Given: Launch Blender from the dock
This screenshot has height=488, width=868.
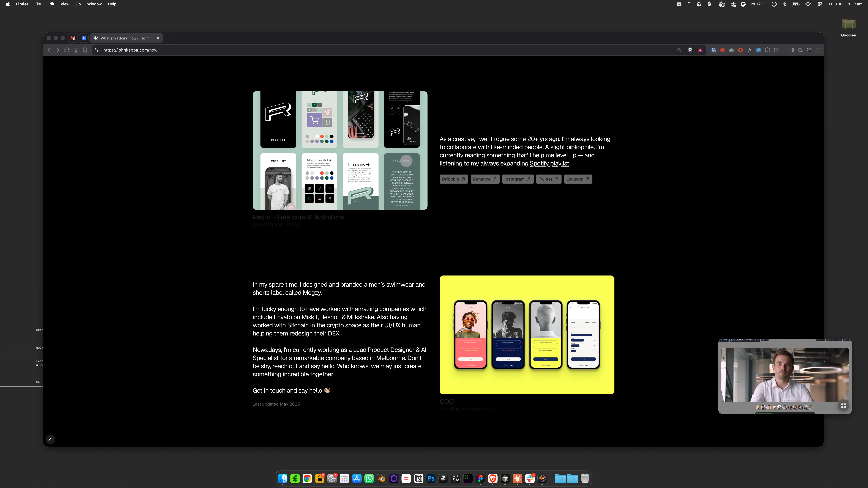Looking at the screenshot, I should (x=381, y=479).
